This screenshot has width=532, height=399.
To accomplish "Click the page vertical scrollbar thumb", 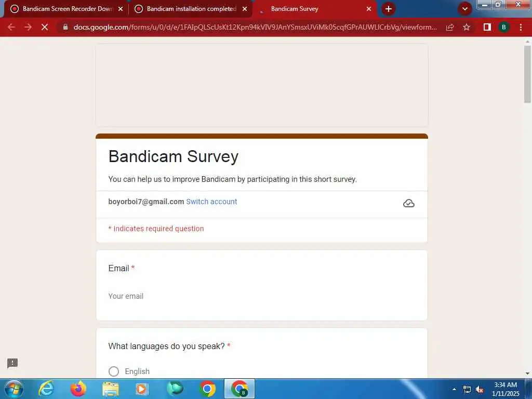I will point(527,74).
